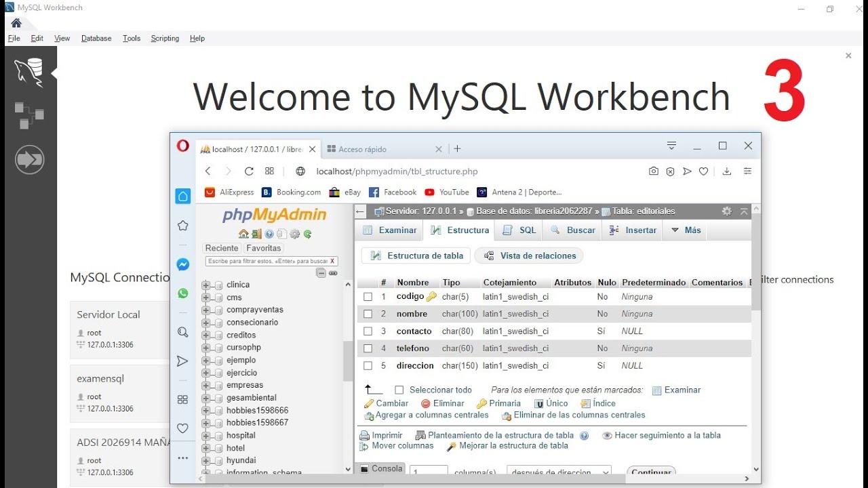Open the Servidor Local connection in Workbench
Image resolution: width=868 pixels, height=488 pixels.
pos(121,330)
